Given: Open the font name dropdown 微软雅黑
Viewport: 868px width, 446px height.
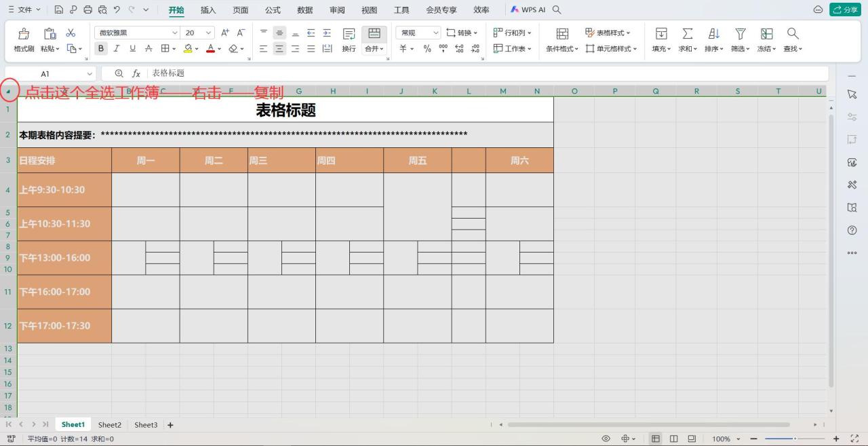Looking at the screenshot, I should click(174, 33).
